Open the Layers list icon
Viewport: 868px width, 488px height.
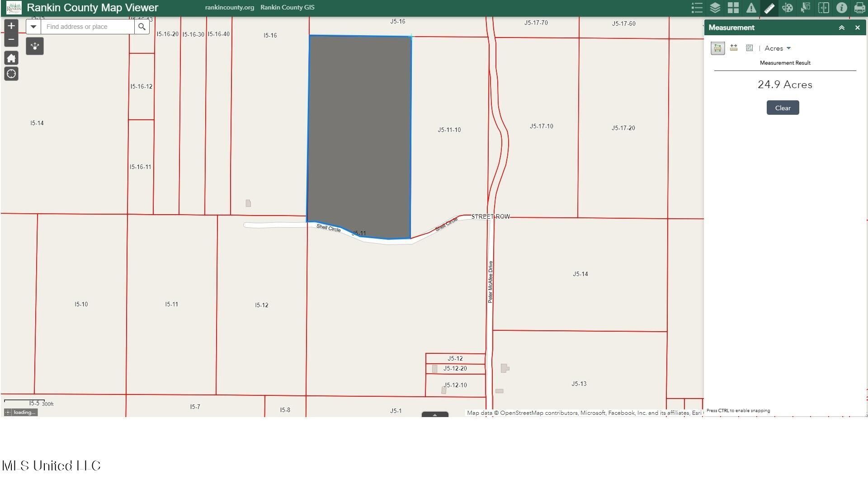click(715, 8)
